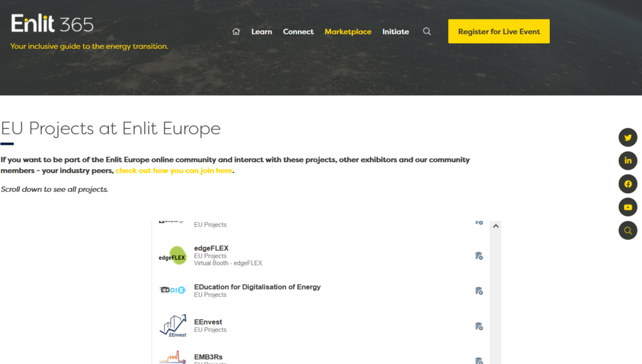642x364 pixels.
Task: Click the EEnvest logo thumbnail
Action: click(x=173, y=326)
